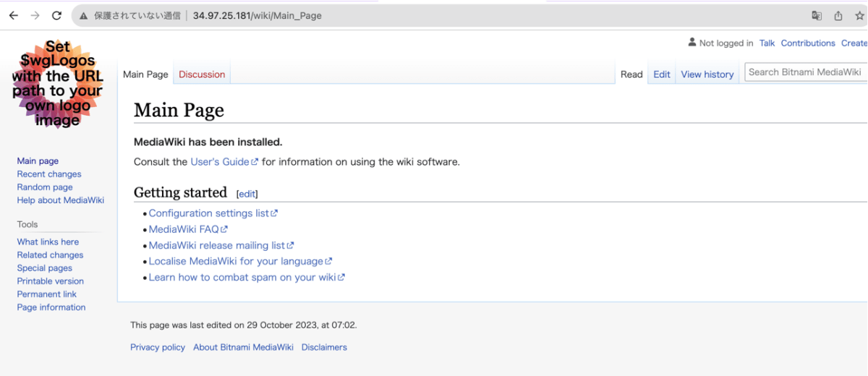The image size is (868, 376).
Task: Click Printable version link
Action: (51, 281)
